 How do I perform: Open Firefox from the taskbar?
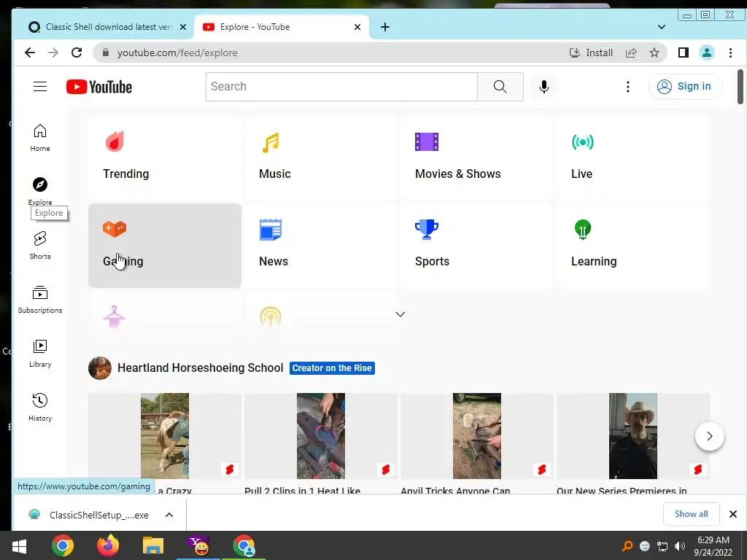tap(108, 545)
